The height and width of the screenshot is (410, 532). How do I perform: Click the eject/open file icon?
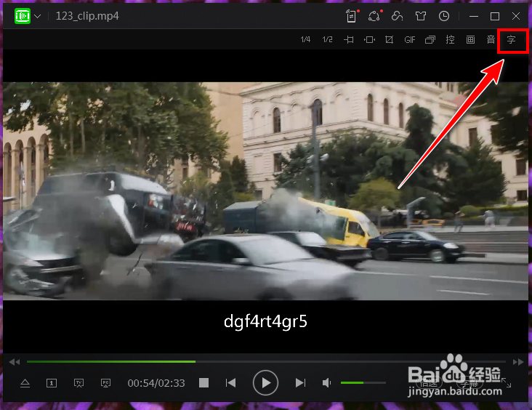[25, 383]
